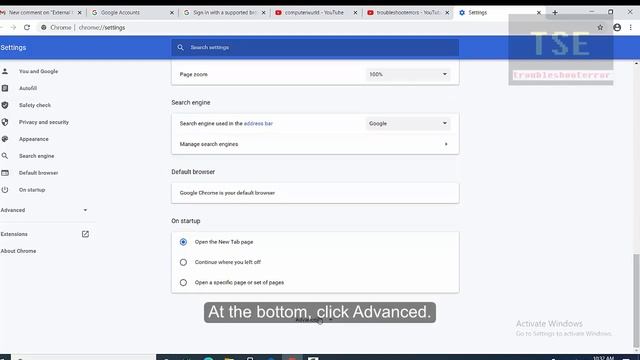Bookmark this page with star icon
Screen dimensions: 640x360
pos(600,27)
